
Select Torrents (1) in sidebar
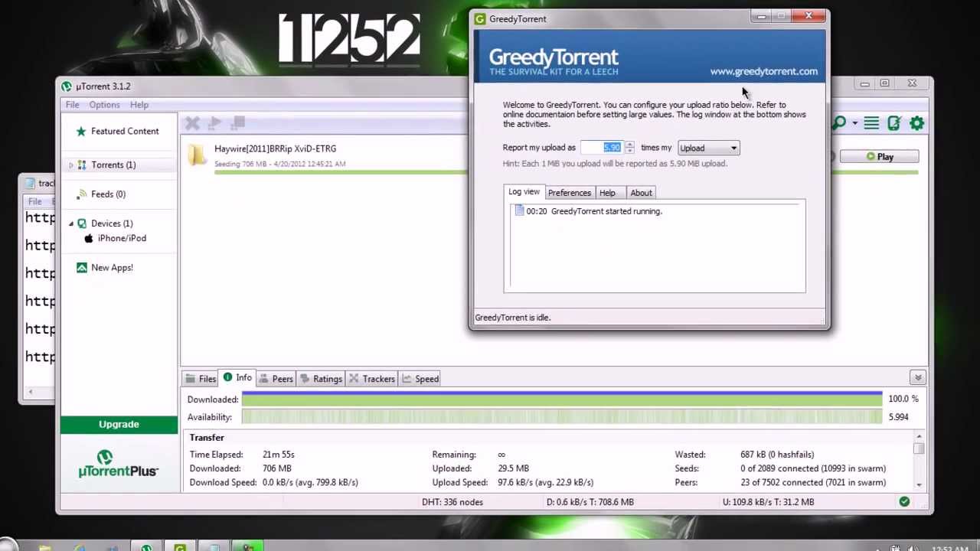point(113,165)
